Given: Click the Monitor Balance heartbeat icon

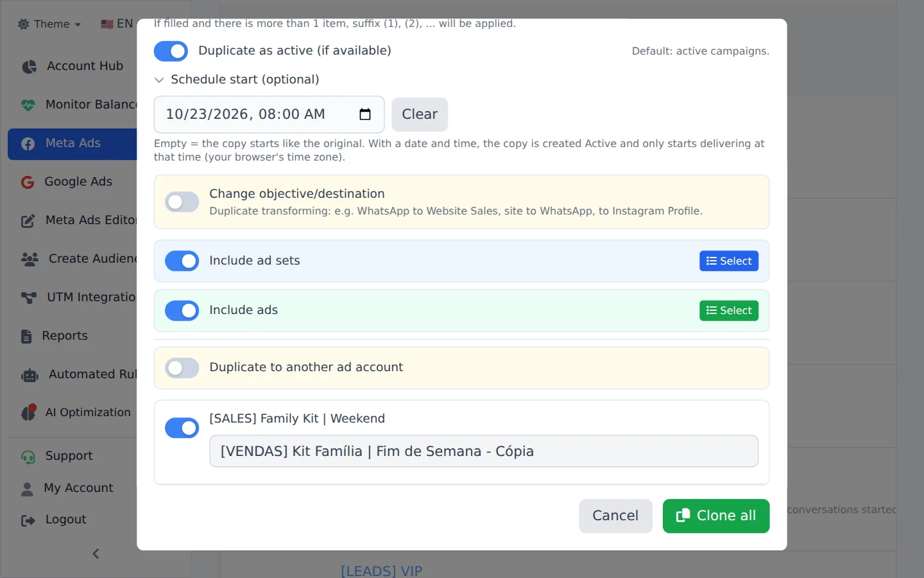Looking at the screenshot, I should click(x=28, y=105).
